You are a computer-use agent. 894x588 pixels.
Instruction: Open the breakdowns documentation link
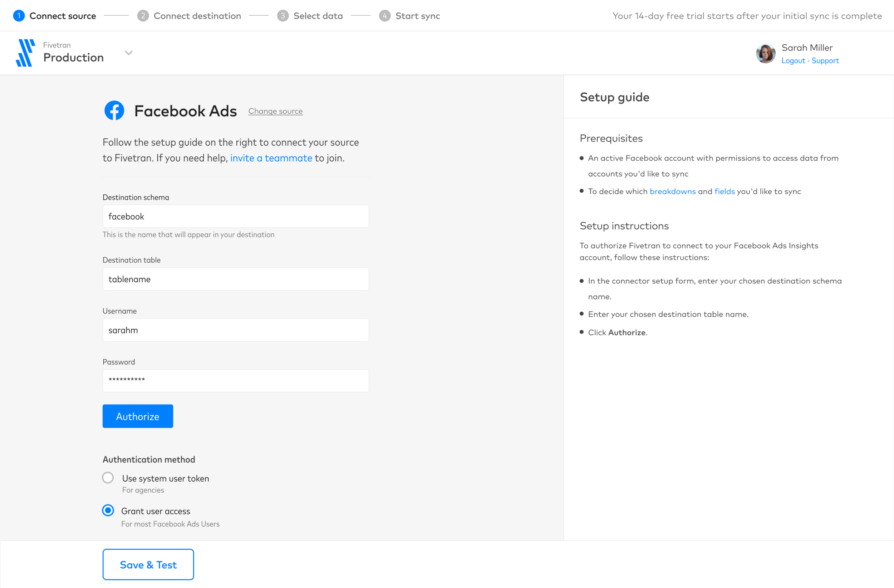(672, 191)
